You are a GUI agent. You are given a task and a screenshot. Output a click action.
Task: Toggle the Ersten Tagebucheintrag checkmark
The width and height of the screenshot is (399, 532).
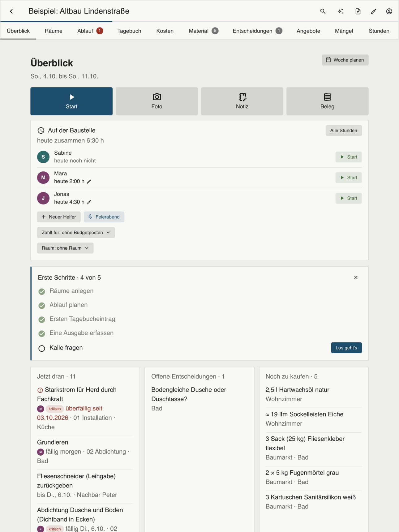42,320
